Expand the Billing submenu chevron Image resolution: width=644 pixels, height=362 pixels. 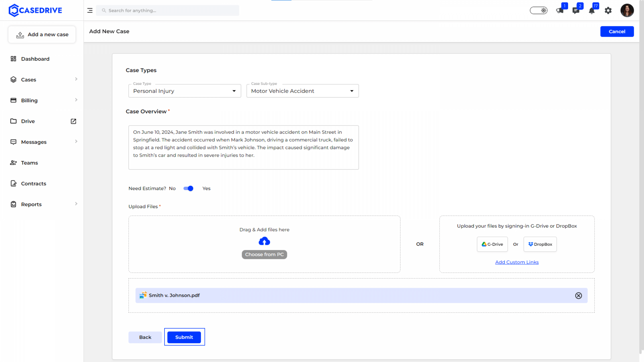(x=76, y=100)
